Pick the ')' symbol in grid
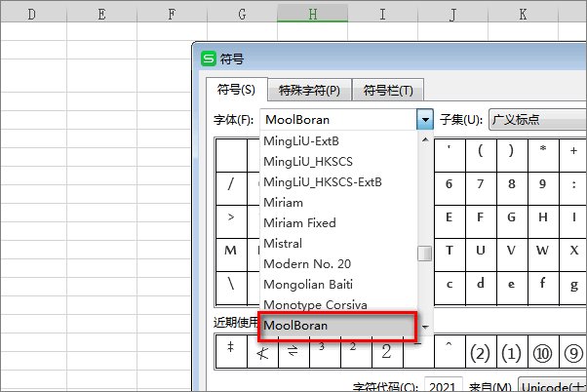This screenshot has height=392, width=587. click(512, 155)
